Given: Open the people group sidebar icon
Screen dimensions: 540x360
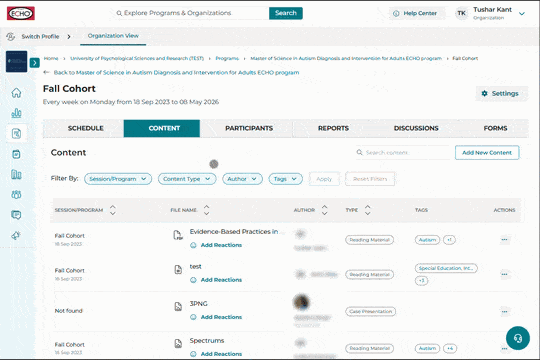Looking at the screenshot, I should (x=16, y=195).
